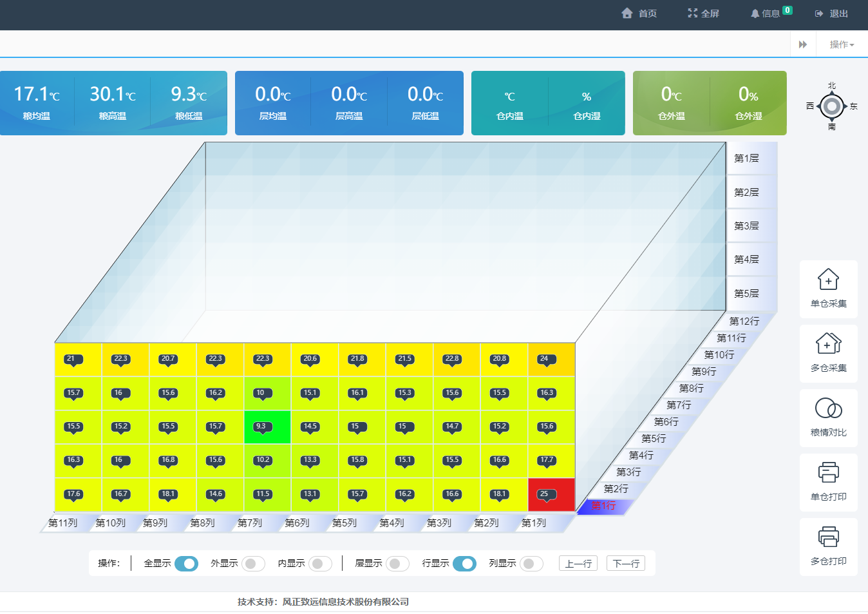Select 第3层 layer tab
The width and height of the screenshot is (868, 614).
pos(747,226)
